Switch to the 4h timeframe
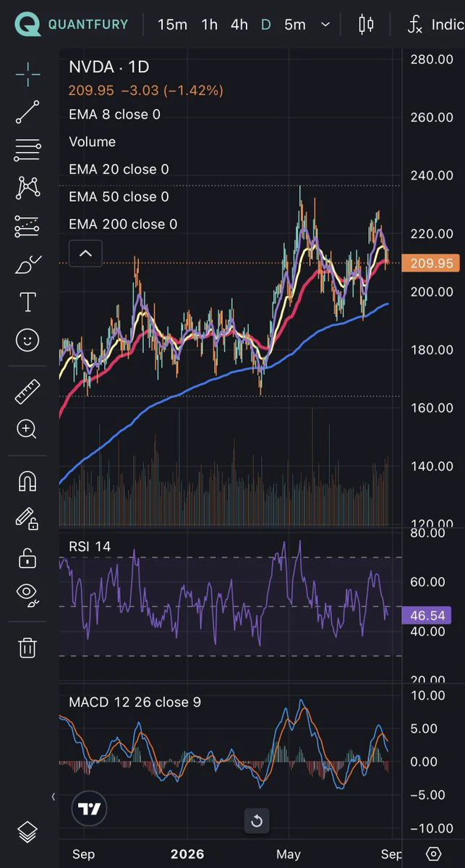The image size is (465, 868). pos(239,25)
